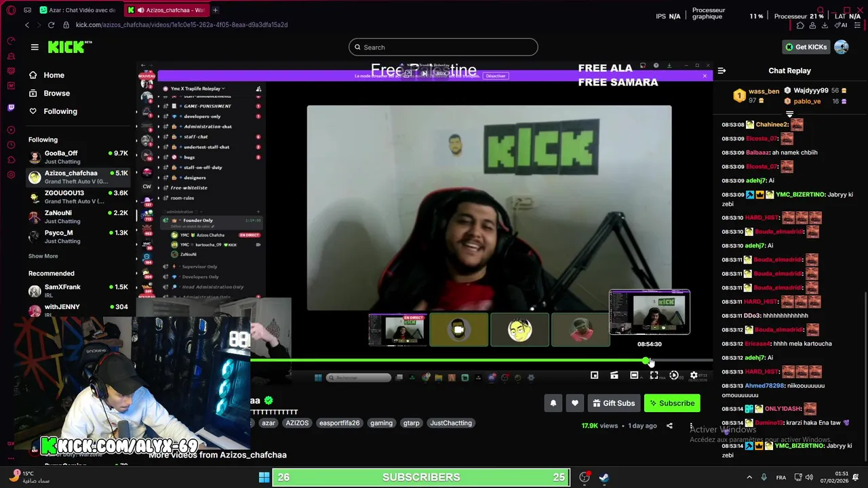Click the notification bell button

click(x=553, y=403)
